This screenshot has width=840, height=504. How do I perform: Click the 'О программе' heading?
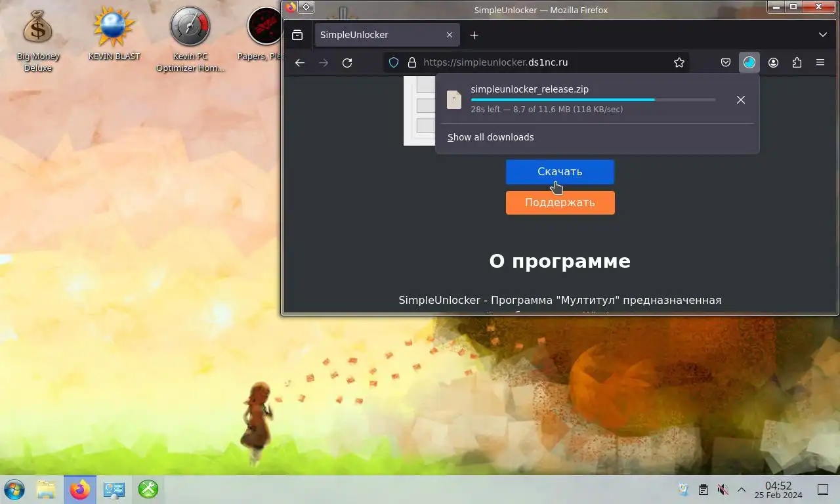[x=560, y=261]
